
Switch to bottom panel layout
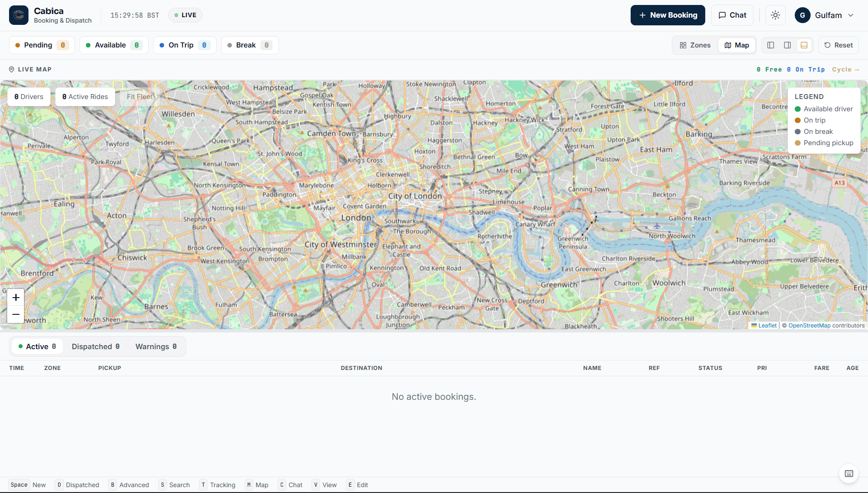point(804,45)
